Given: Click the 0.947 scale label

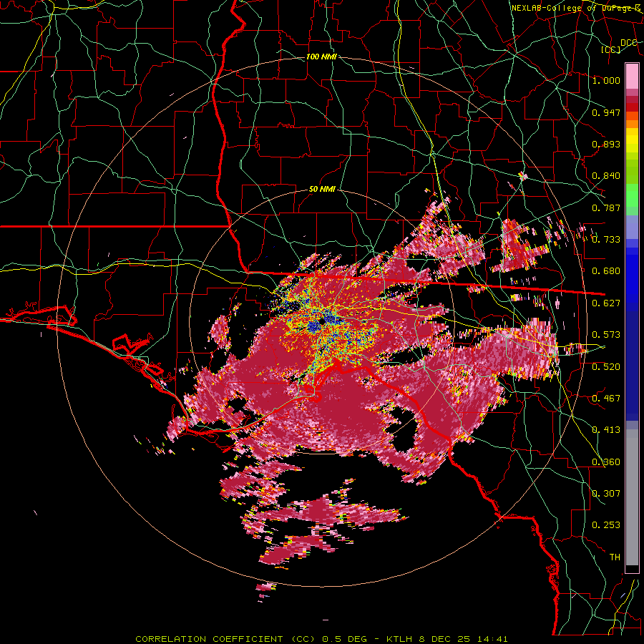Looking at the screenshot, I should 606,112.
